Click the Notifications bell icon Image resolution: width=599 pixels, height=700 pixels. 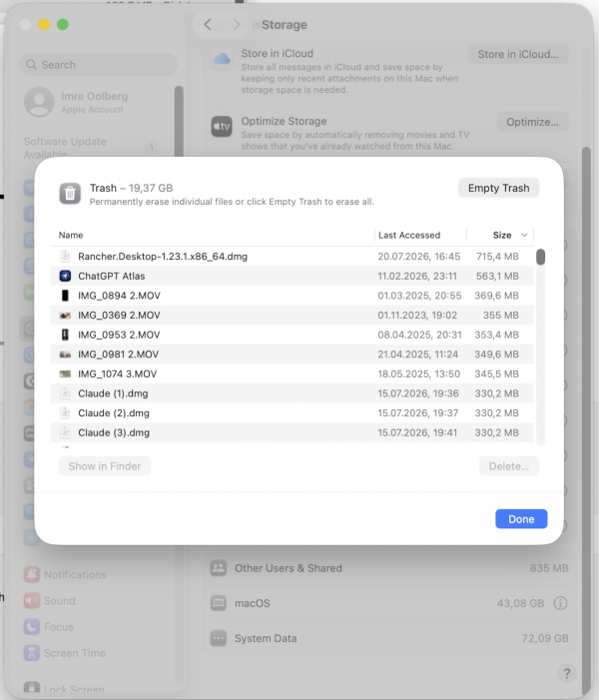coord(32,574)
